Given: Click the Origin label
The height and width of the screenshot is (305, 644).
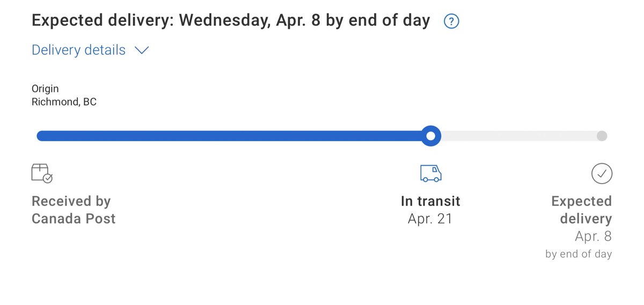Looking at the screenshot, I should 45,89.
